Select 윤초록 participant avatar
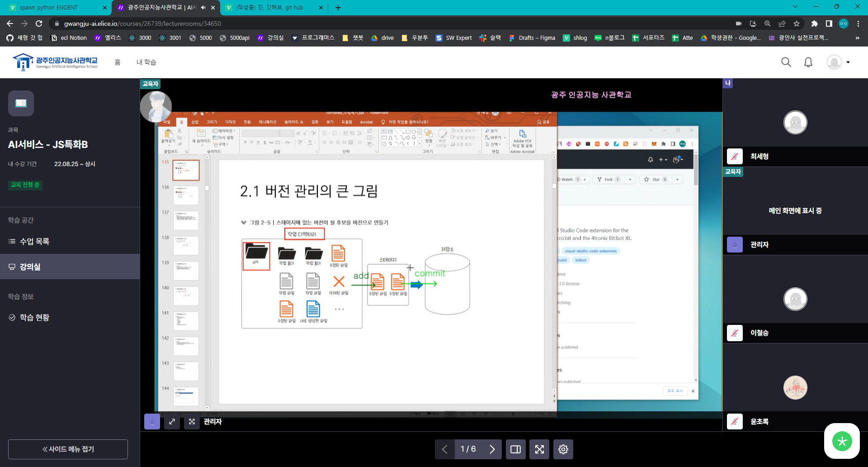868x467 pixels. 795,387
